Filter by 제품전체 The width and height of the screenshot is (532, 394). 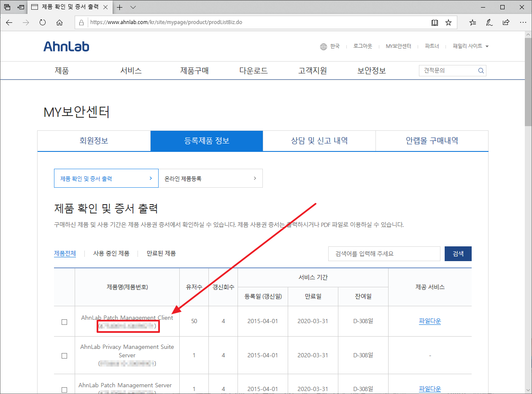tap(65, 254)
